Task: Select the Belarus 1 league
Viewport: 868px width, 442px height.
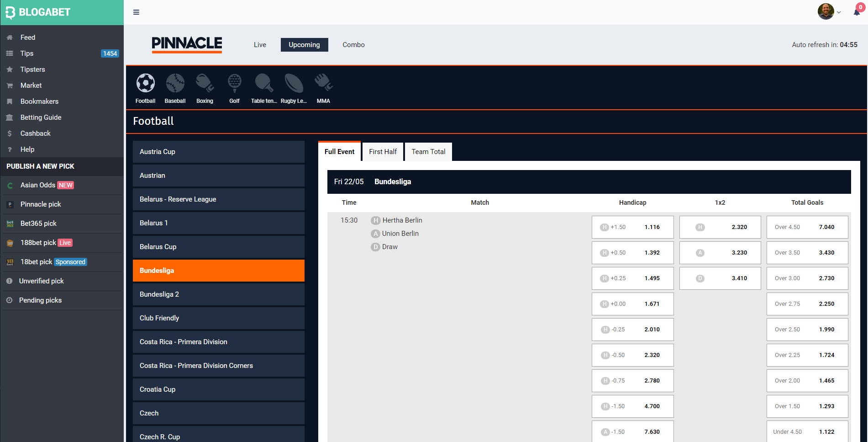Action: (x=219, y=223)
